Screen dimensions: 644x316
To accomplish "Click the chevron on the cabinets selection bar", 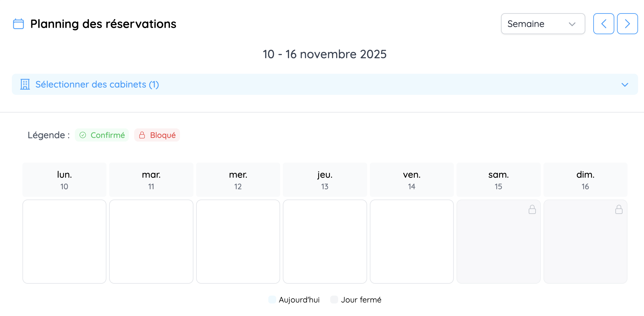I will coord(625,85).
